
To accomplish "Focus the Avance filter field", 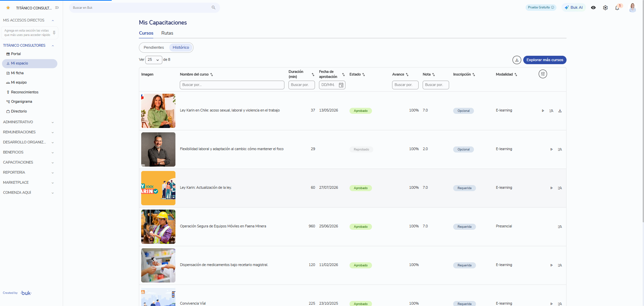I will [405, 85].
